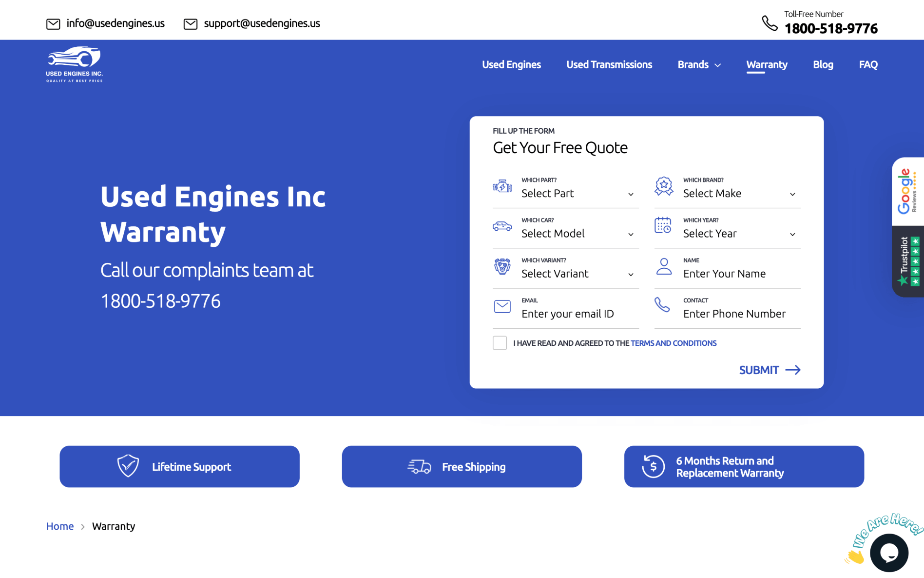Click the return warranty dollar icon
The height and width of the screenshot is (578, 924).
coord(653,466)
